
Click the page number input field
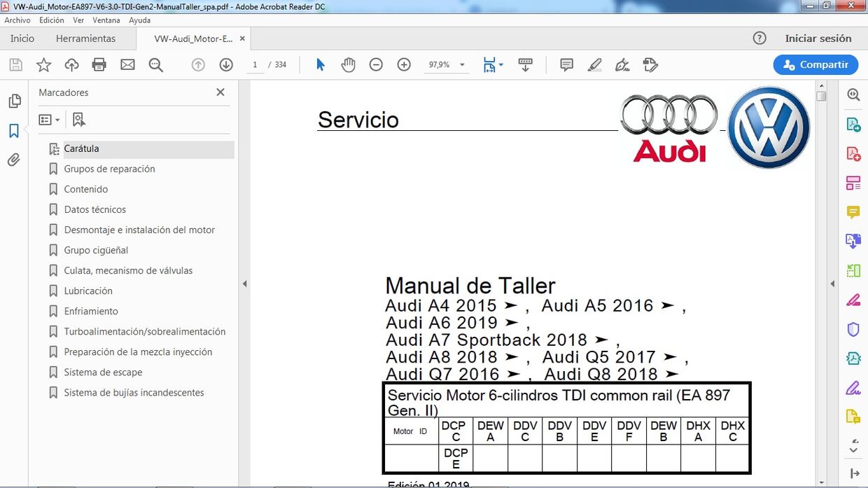coord(255,64)
